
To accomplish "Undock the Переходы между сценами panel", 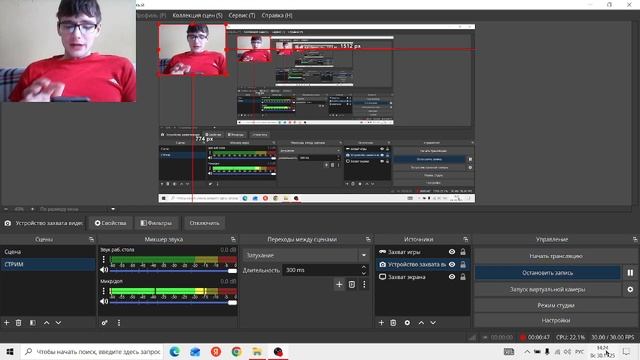I will (x=368, y=239).
